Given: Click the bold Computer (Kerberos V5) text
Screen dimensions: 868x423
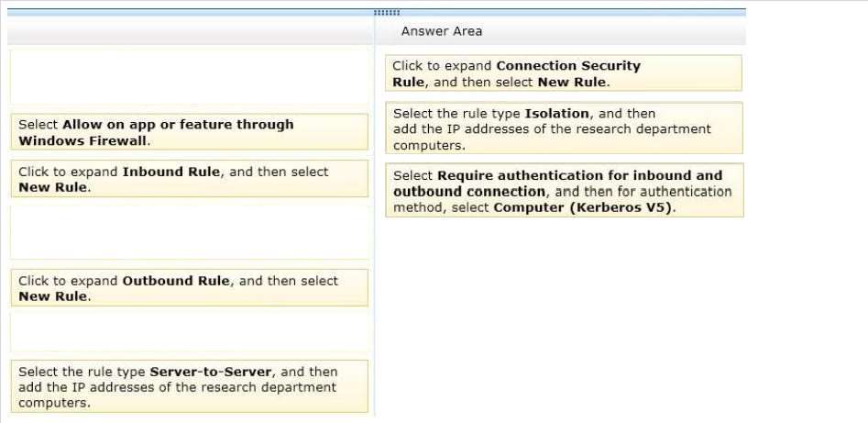Looking at the screenshot, I should pyautogui.click(x=584, y=207).
